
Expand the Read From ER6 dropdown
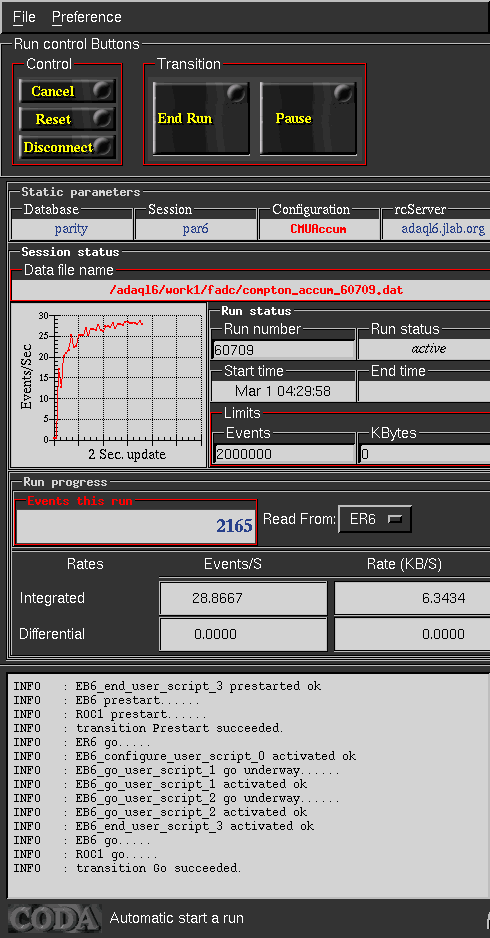pos(375,519)
